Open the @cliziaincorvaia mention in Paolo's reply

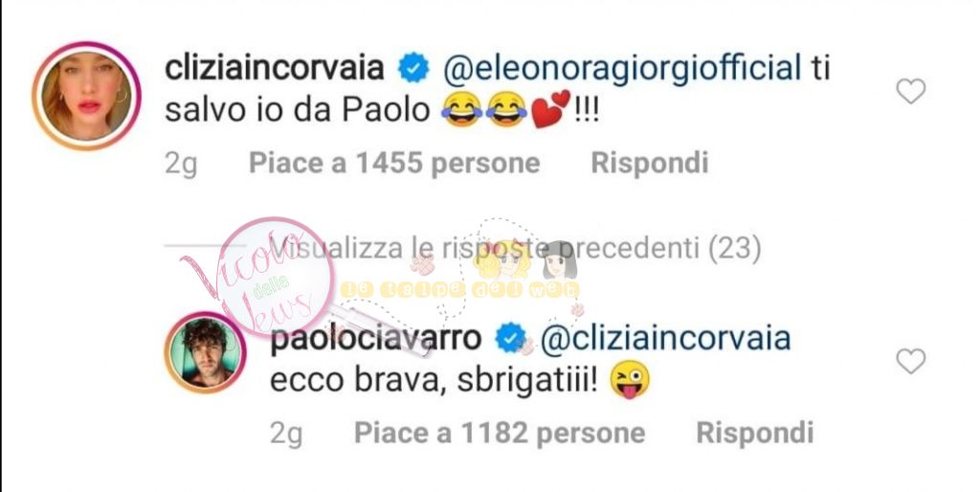665,338
